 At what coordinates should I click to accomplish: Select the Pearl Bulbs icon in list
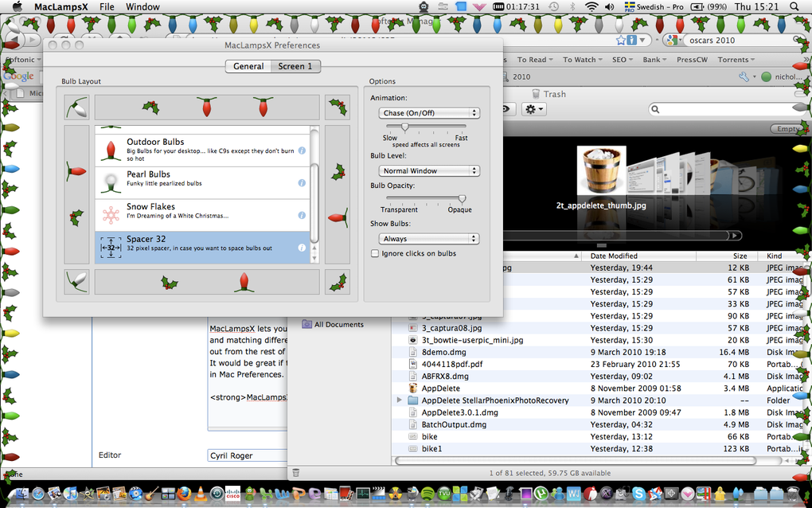[x=111, y=183]
